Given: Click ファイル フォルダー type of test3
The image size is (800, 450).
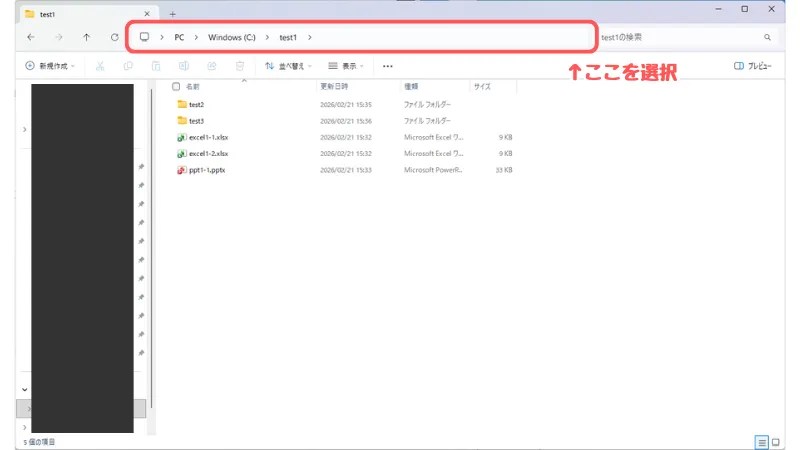Looking at the screenshot, I should click(x=428, y=121).
